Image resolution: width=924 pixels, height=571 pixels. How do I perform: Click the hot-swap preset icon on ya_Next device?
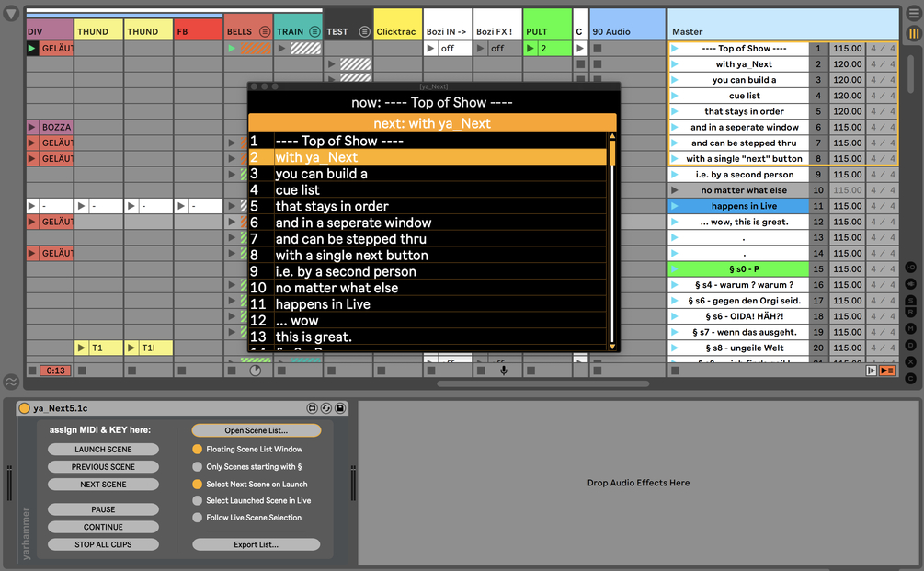325,407
